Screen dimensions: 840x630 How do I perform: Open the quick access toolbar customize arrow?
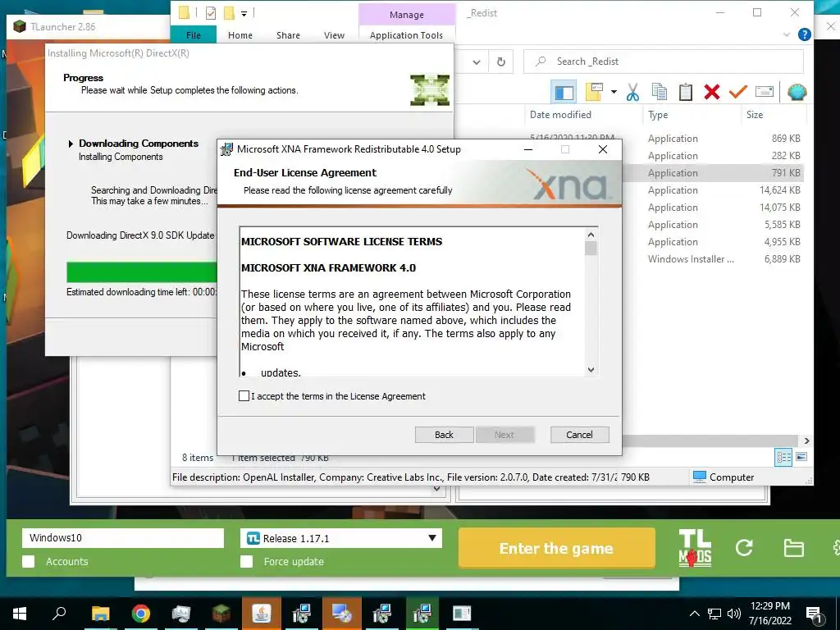pos(244,13)
